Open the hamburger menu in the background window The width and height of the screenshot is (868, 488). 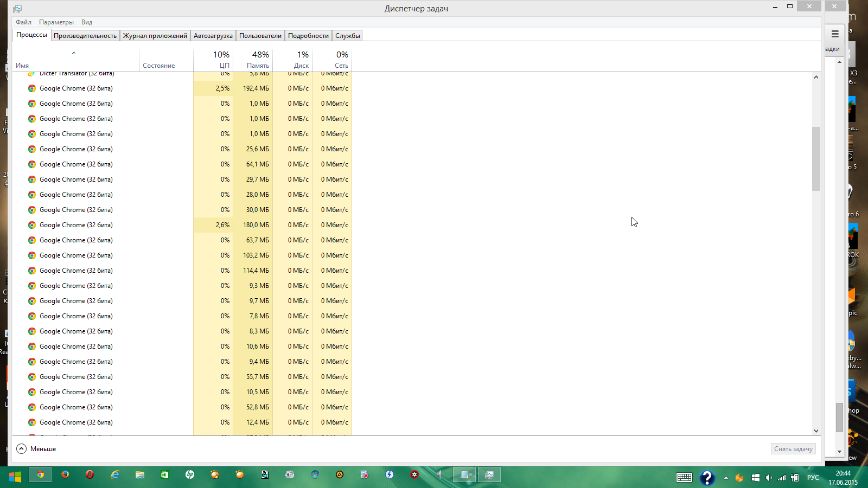coord(835,34)
